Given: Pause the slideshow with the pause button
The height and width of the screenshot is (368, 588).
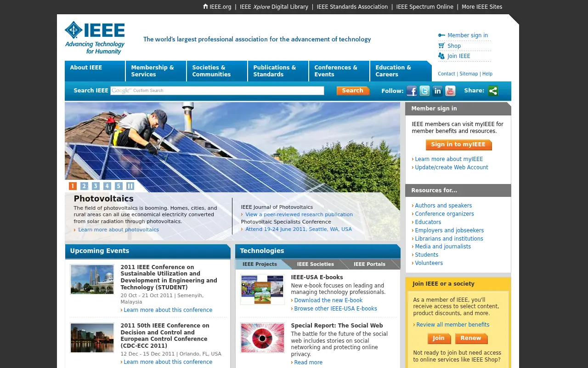Looking at the screenshot, I should (130, 186).
